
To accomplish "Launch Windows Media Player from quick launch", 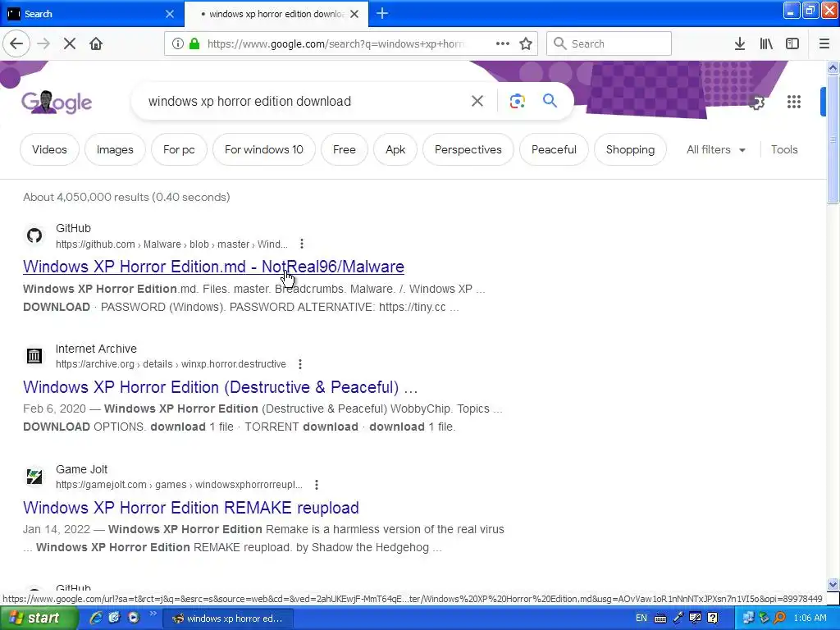I will [x=134, y=619].
